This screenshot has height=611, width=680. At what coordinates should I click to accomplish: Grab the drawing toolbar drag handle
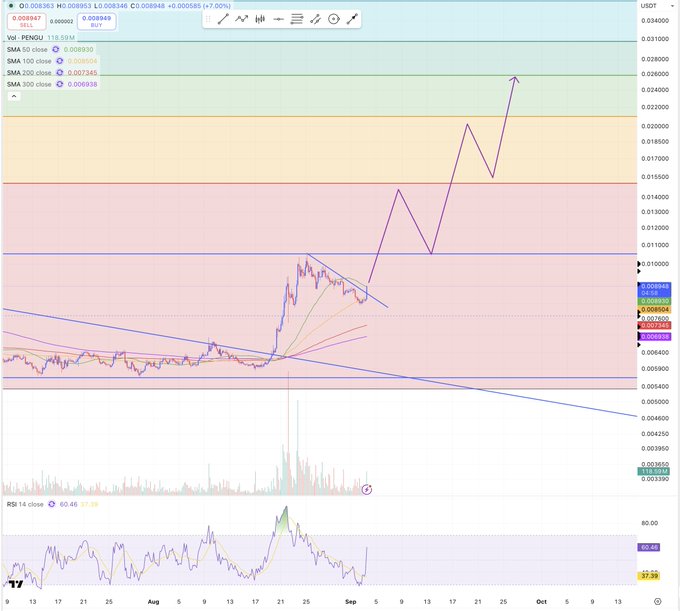point(208,19)
